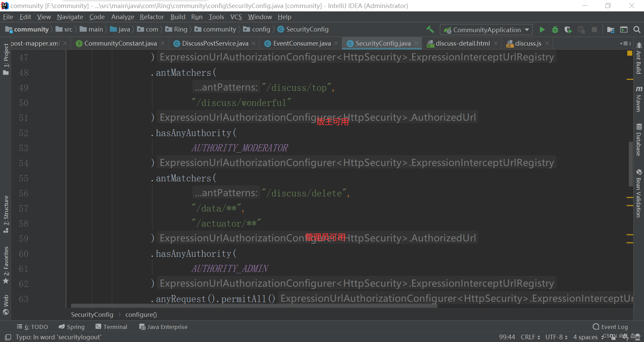Click the stop process square icon
This screenshot has height=342, width=644.
pos(594,30)
